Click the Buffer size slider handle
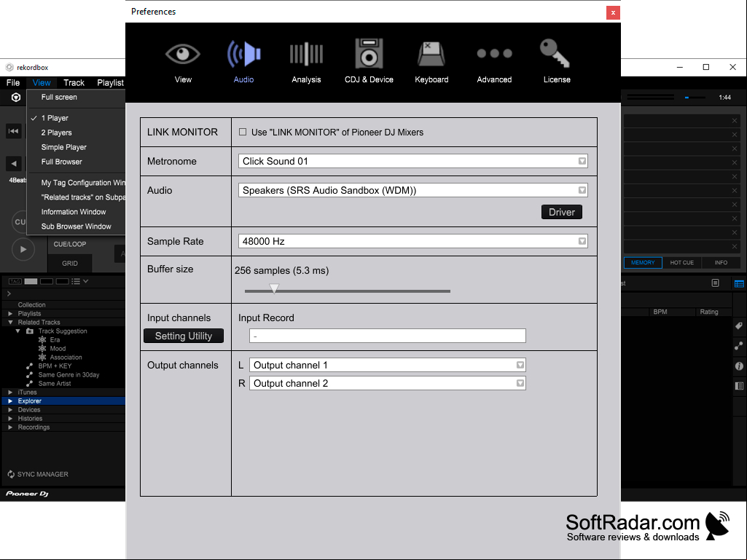747x560 pixels. (x=274, y=289)
